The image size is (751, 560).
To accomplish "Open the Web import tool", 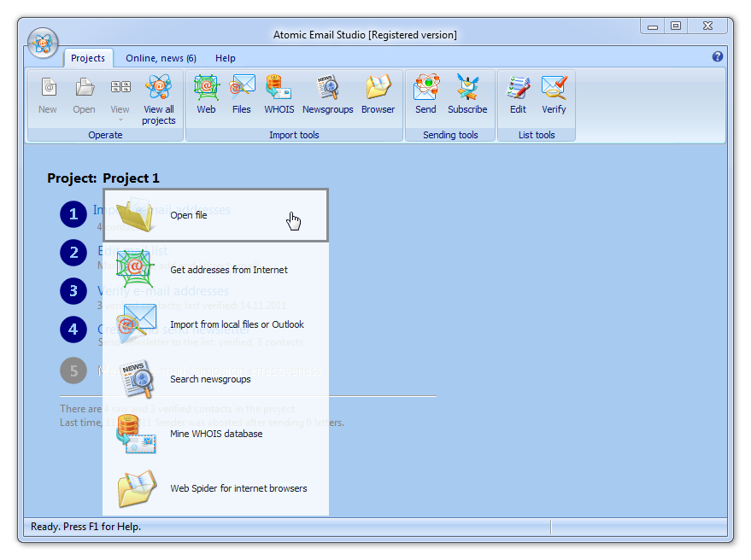I will [206, 94].
